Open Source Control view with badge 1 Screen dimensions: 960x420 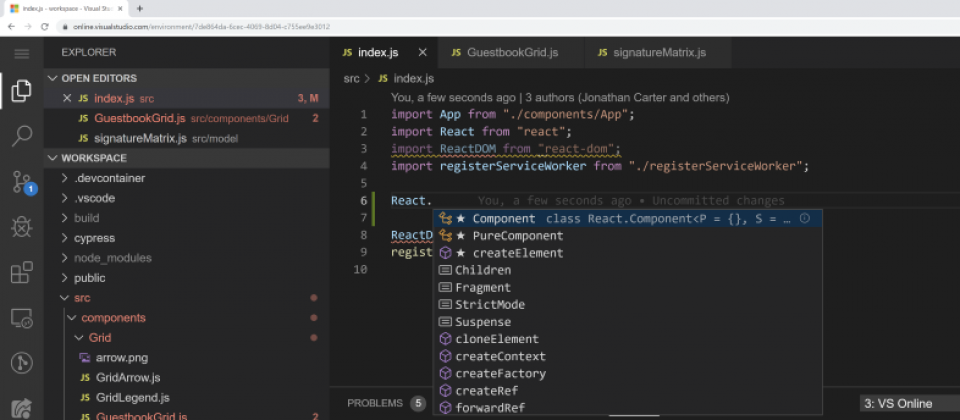(x=23, y=182)
